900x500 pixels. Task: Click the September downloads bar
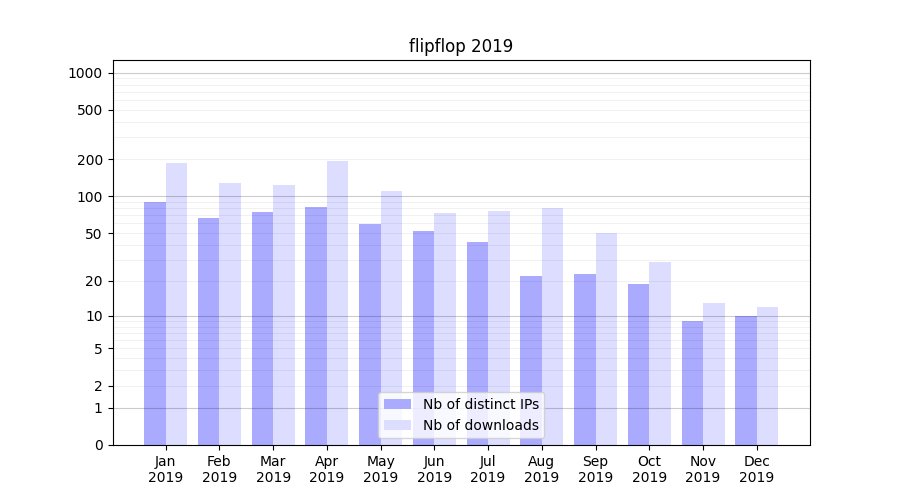[606, 339]
